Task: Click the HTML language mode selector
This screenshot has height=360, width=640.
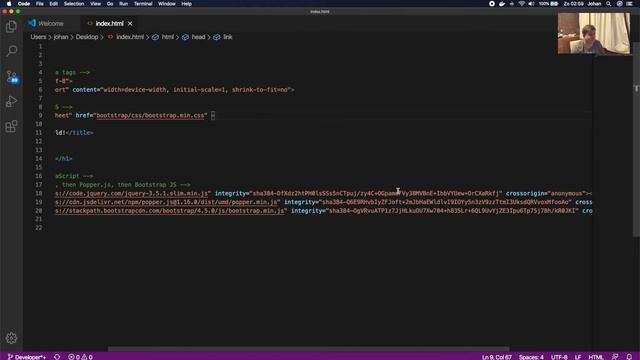Action: tap(596, 357)
